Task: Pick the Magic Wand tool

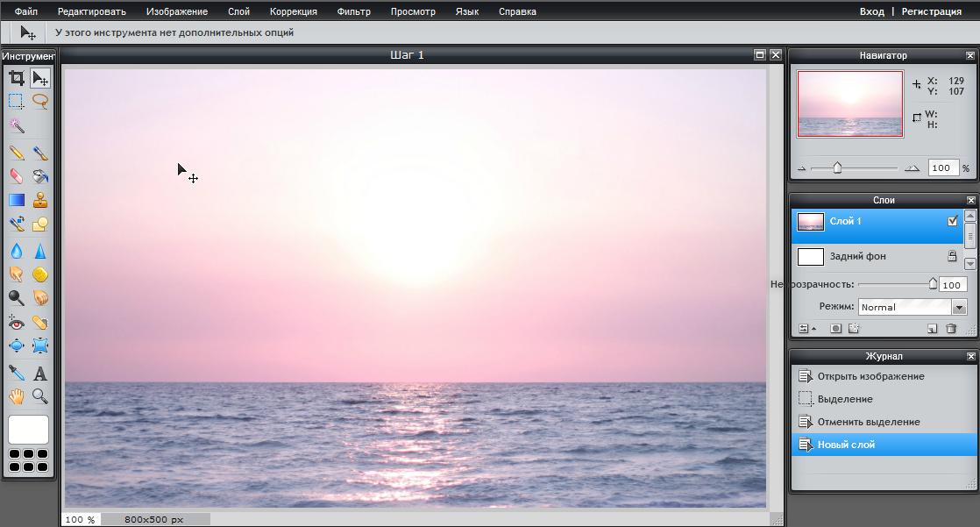Action: pyautogui.click(x=16, y=126)
